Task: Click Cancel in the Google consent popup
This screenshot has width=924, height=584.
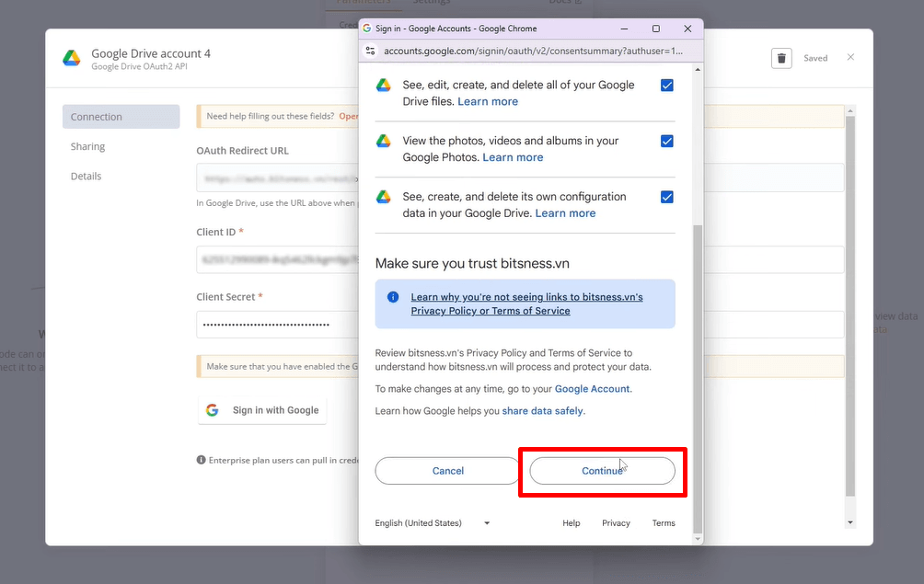Action: click(x=448, y=471)
